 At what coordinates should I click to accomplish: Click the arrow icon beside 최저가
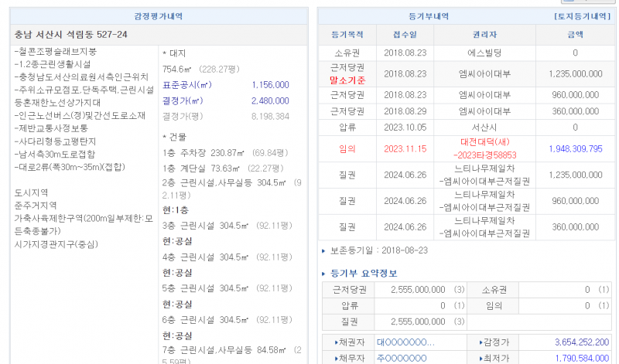tap(482, 358)
